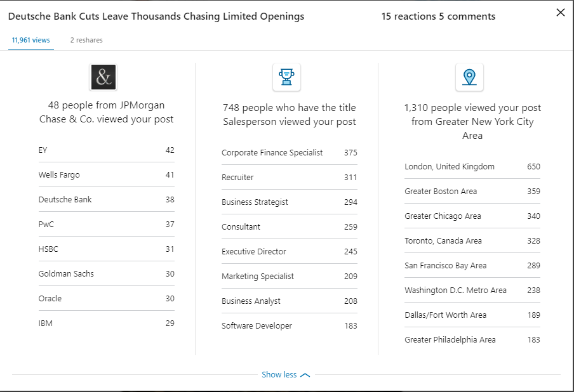Click the Show less chevron arrow
Image resolution: width=574 pixels, height=392 pixels.
pos(305,375)
